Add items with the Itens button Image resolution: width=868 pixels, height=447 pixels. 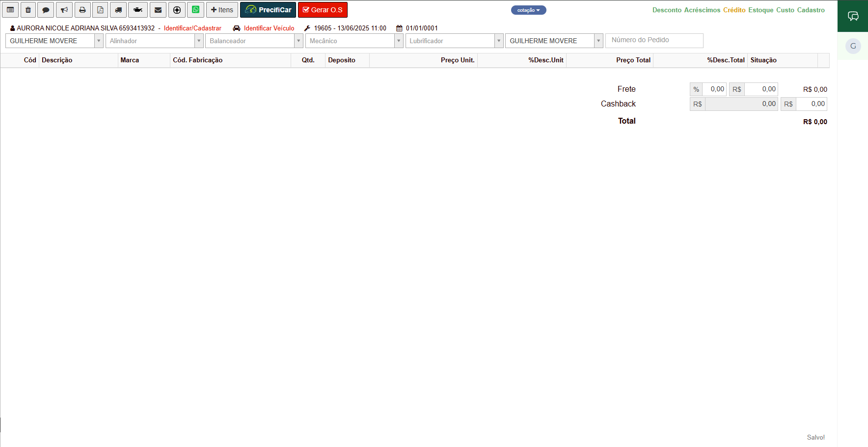click(222, 10)
